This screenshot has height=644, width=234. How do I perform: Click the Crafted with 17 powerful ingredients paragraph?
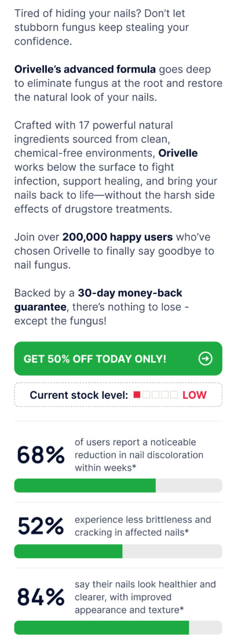pyautogui.click(x=116, y=167)
